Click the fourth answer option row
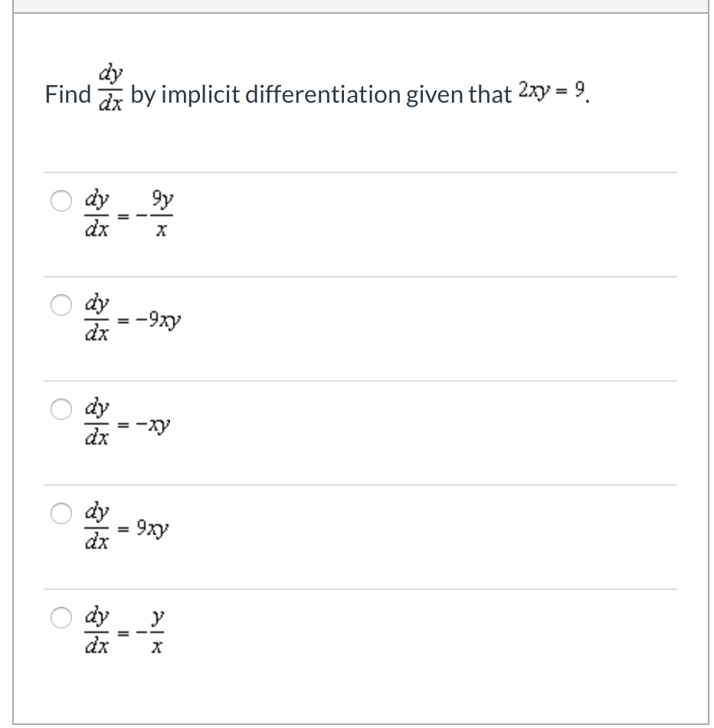Viewport: 714px width, 728px height. [362, 536]
